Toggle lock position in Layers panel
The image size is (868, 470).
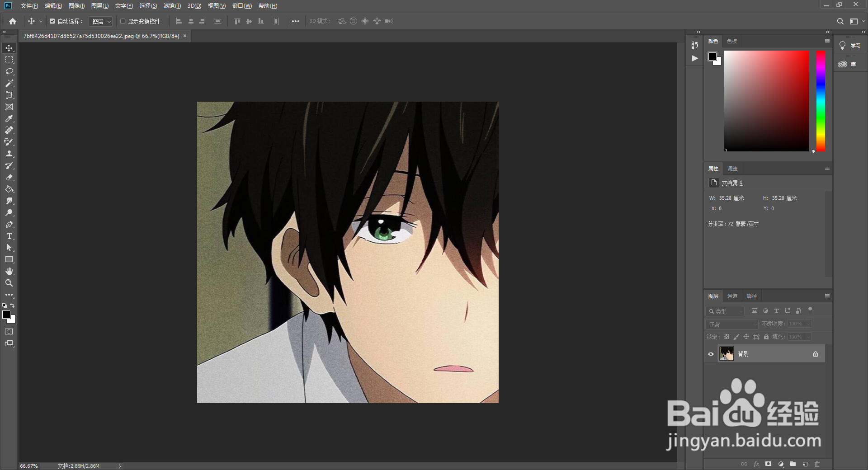746,337
